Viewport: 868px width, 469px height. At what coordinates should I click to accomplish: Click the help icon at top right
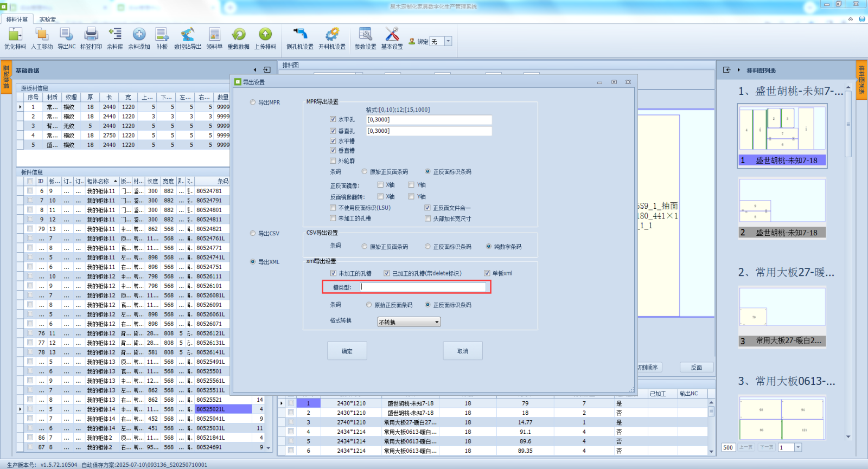861,19
